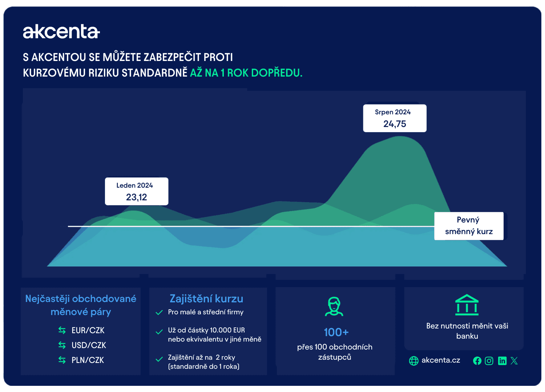Click the checkmark beside Pro malé a střední firmy

pos(159,313)
